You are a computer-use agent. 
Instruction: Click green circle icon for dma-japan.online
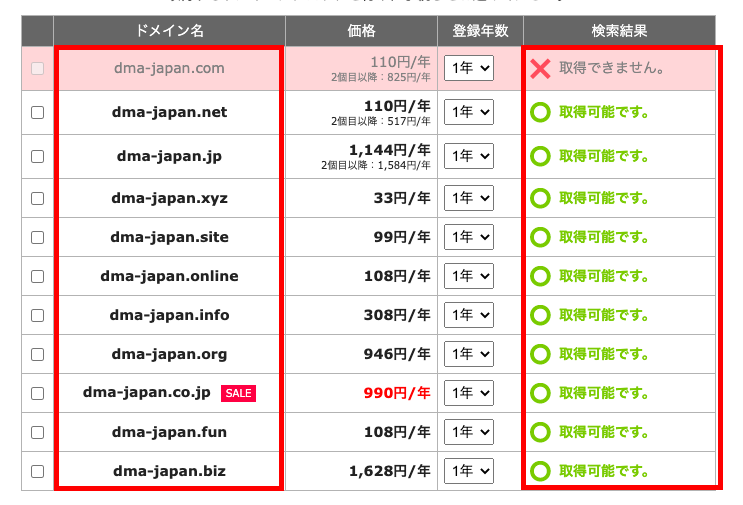tap(540, 276)
